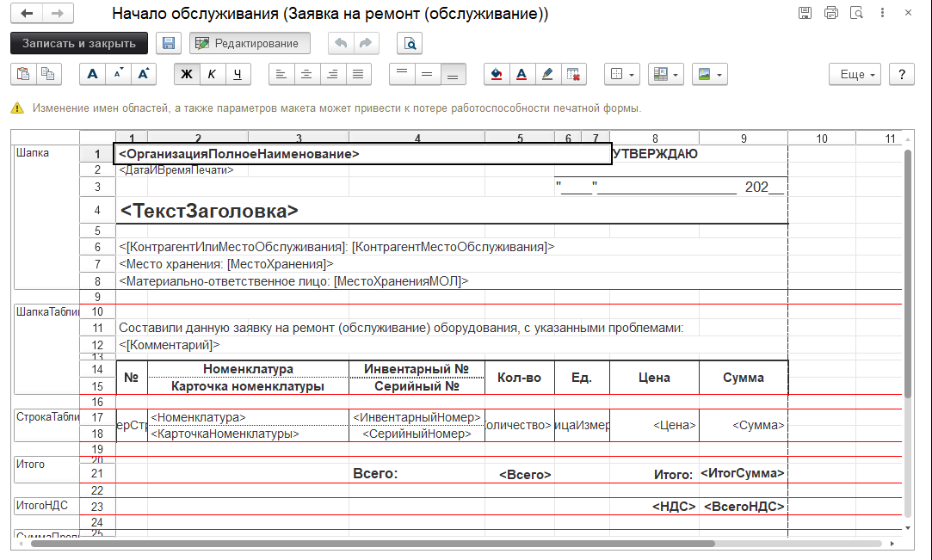Open the cell borders dropdown

pyautogui.click(x=621, y=74)
